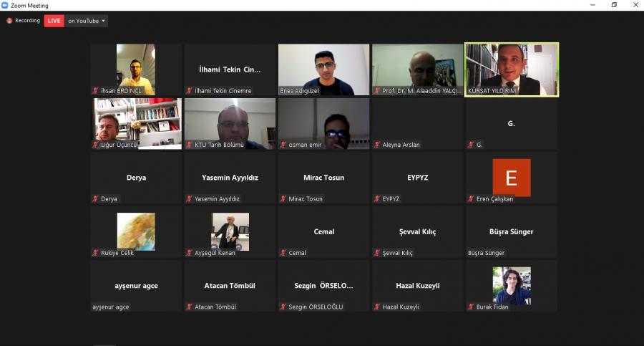Click the muted mic icon next to Derya
Viewport: 644px width, 346px height.
click(96, 198)
